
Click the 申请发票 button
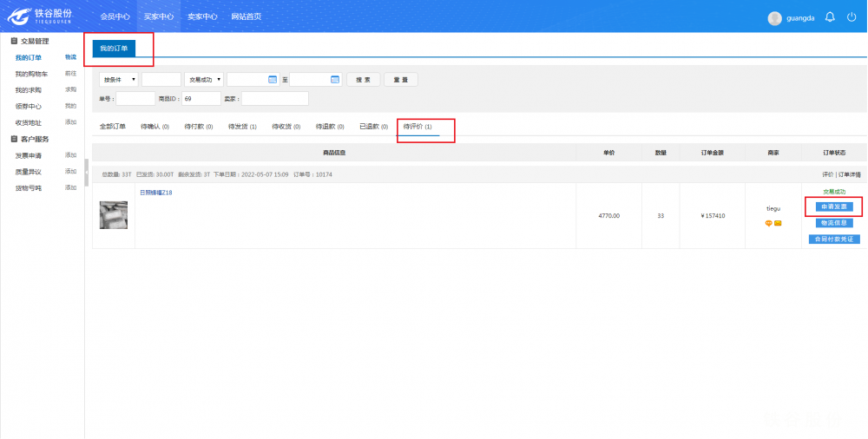(x=834, y=206)
